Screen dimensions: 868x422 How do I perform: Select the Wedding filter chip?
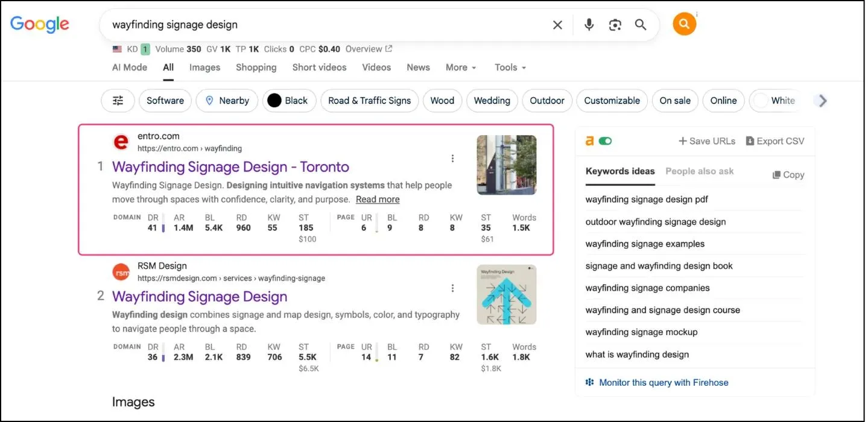click(492, 101)
